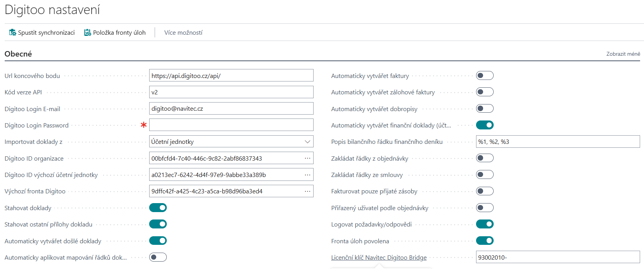The width and height of the screenshot is (644, 269).
Task: Click the license key field 93002010-
Action: tap(558, 257)
